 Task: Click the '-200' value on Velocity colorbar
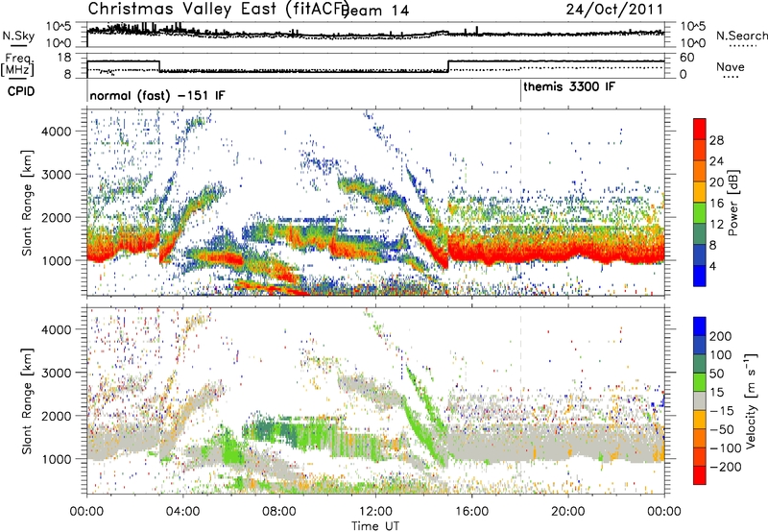(x=725, y=467)
